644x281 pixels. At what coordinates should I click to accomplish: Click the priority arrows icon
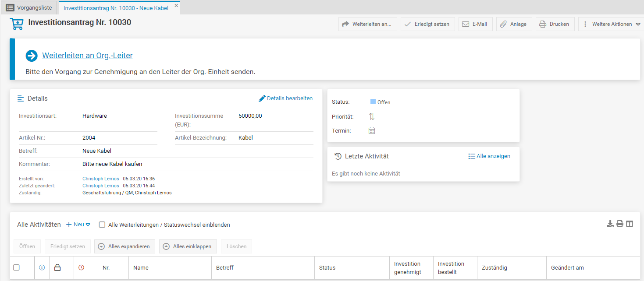point(372,116)
